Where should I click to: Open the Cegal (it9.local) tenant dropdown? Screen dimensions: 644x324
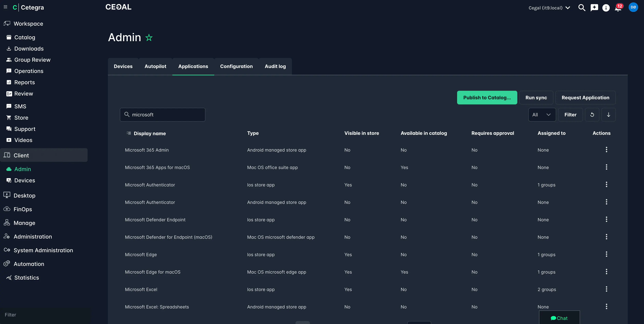click(x=549, y=8)
